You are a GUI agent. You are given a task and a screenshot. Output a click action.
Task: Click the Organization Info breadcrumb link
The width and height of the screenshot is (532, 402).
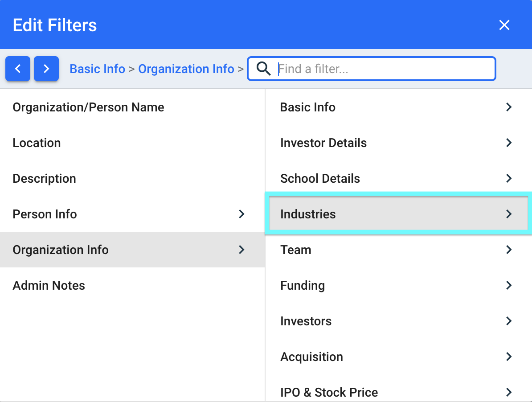coord(186,69)
